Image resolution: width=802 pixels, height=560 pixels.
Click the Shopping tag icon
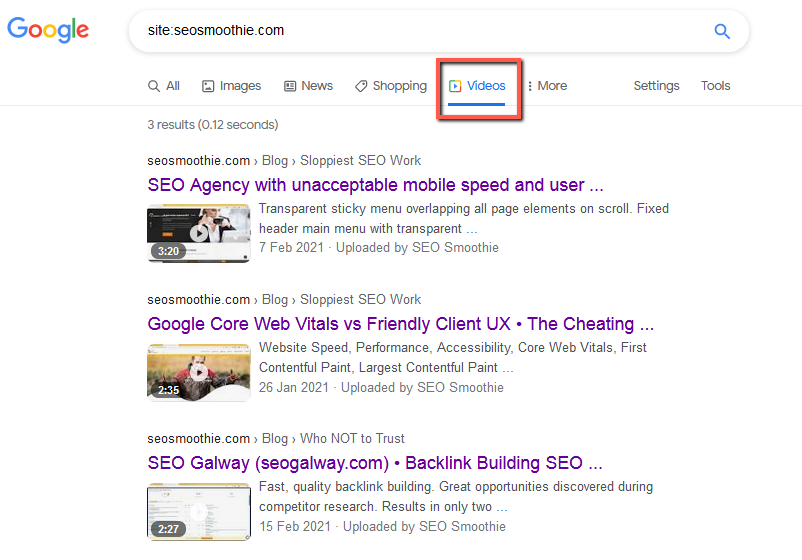coord(361,86)
